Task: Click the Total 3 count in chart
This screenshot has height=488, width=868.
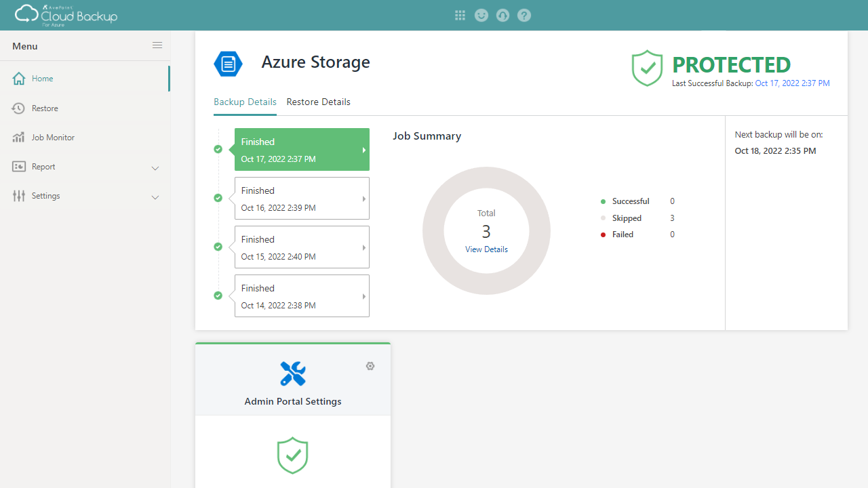Action: click(486, 232)
